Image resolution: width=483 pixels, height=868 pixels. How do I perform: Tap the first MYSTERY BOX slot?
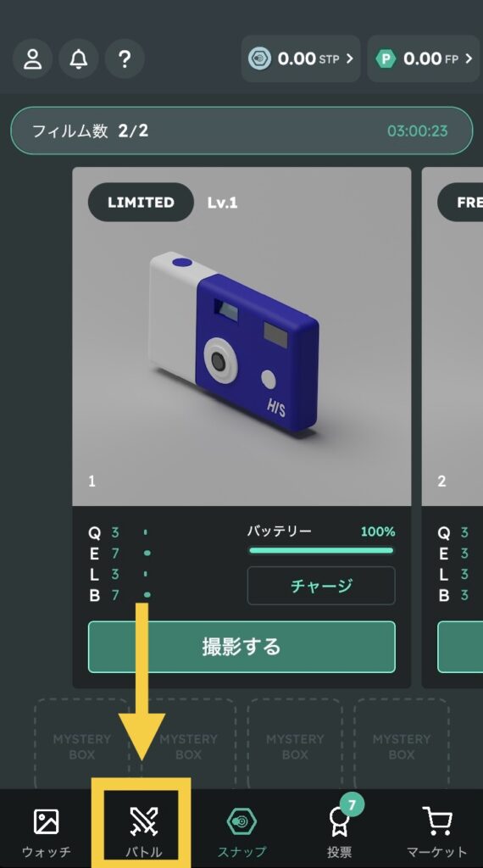pyautogui.click(x=82, y=743)
